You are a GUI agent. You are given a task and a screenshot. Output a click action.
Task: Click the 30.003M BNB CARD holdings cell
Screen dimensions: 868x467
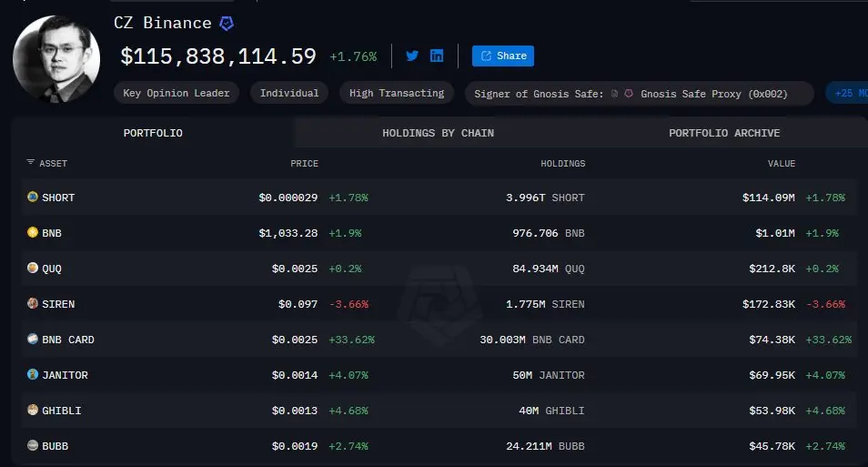(532, 340)
